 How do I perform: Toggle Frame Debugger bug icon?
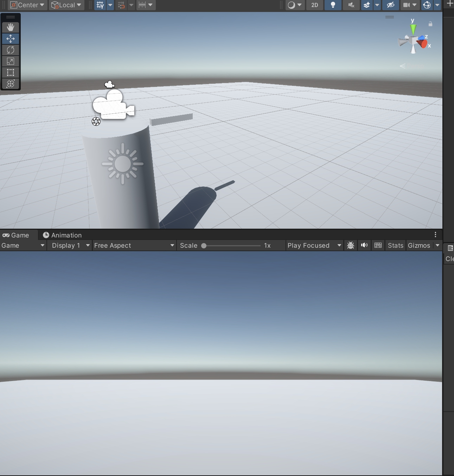tap(351, 245)
